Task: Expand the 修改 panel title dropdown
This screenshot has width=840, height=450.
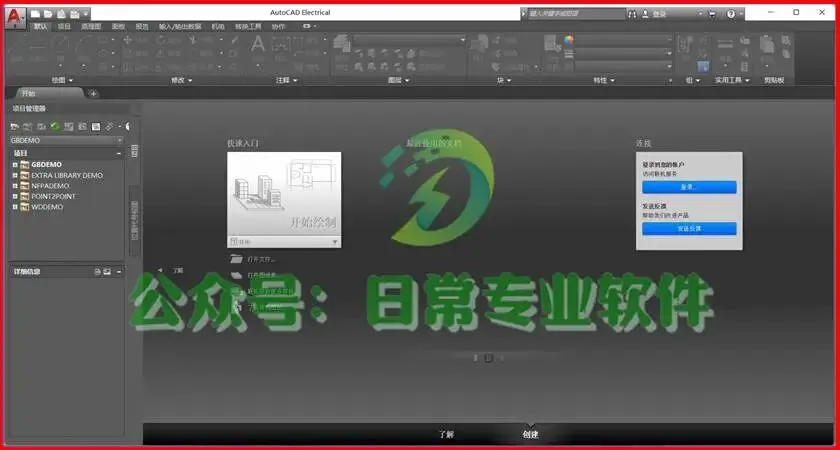Action: (x=181, y=80)
